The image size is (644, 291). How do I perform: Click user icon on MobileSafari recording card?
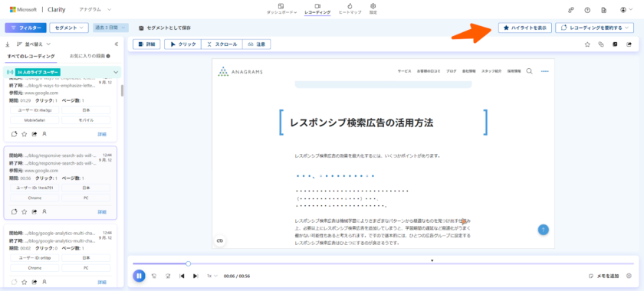point(44,134)
